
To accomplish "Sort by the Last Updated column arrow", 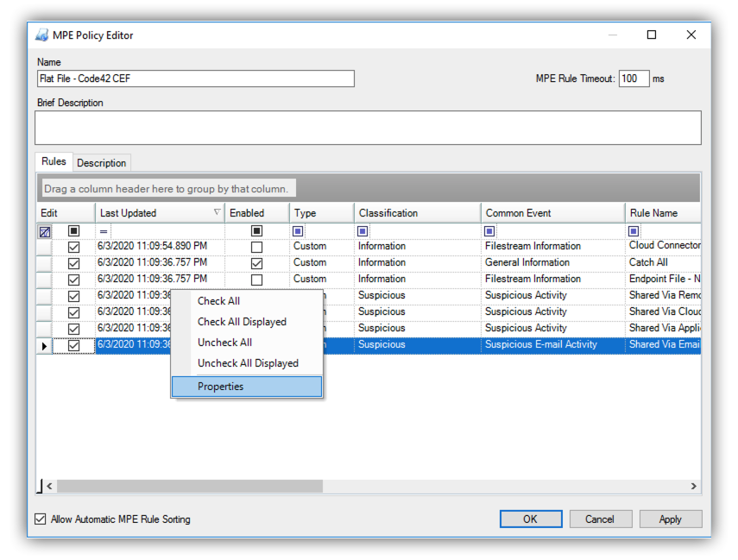I will coord(217,212).
